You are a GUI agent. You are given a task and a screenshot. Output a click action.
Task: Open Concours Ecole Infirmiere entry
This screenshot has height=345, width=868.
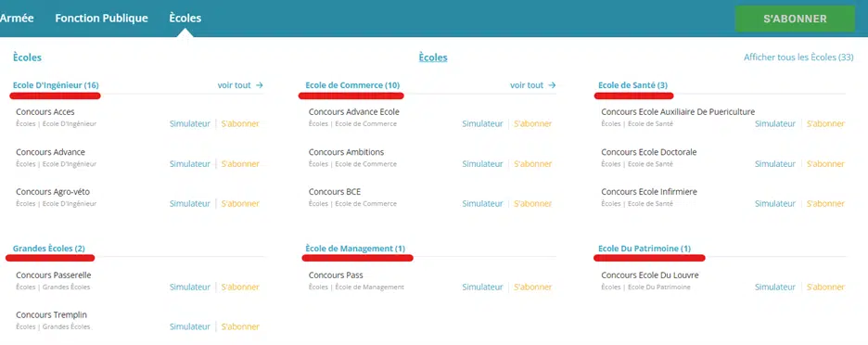tap(649, 192)
